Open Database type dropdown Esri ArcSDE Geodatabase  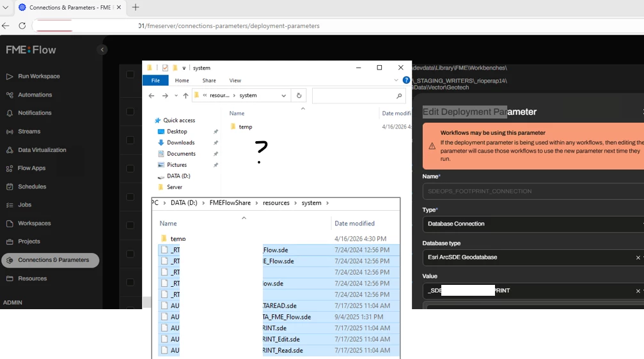pos(533,257)
